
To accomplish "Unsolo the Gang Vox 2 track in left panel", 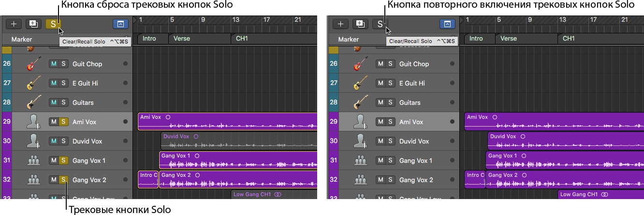I will pyautogui.click(x=63, y=180).
